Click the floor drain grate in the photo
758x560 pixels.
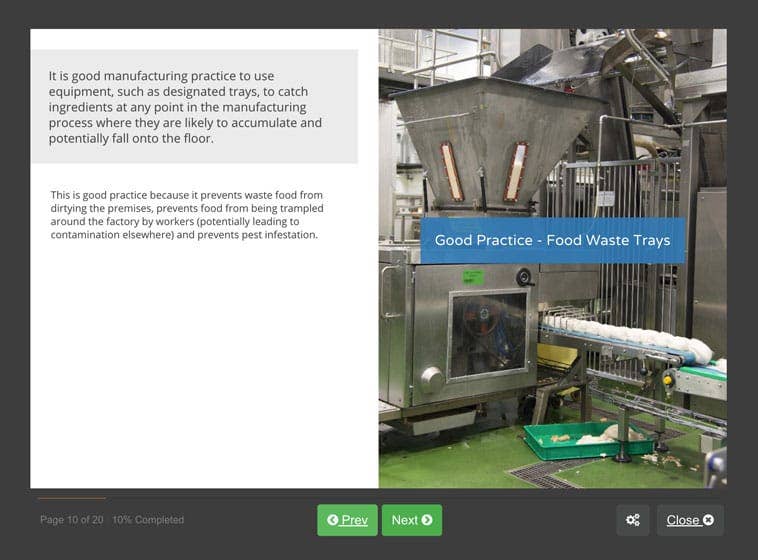point(541,473)
